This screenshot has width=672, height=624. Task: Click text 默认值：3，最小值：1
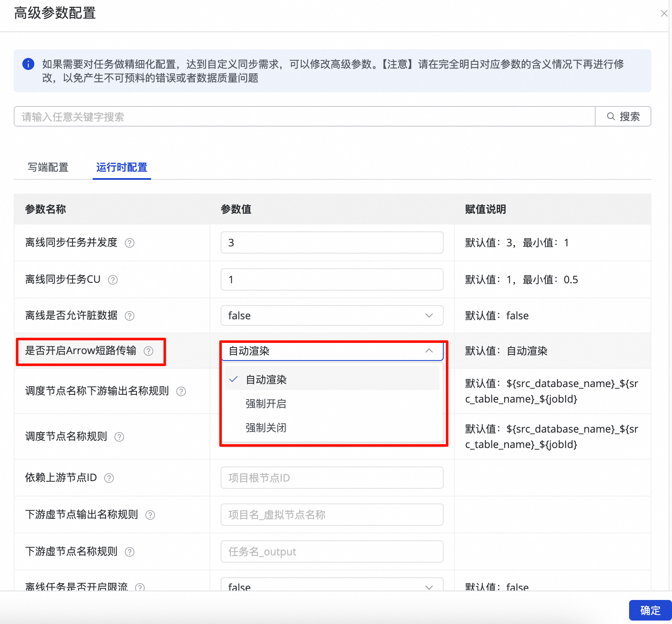517,243
